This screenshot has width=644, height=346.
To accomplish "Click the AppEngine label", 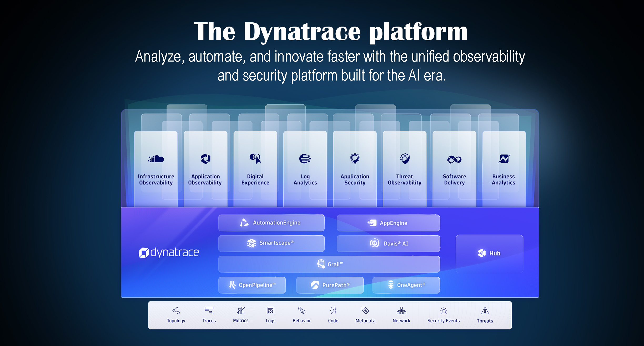I will (x=393, y=223).
